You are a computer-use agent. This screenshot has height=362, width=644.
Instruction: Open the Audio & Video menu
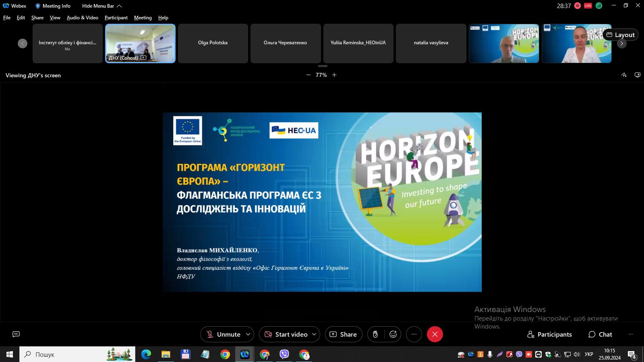[x=83, y=18]
